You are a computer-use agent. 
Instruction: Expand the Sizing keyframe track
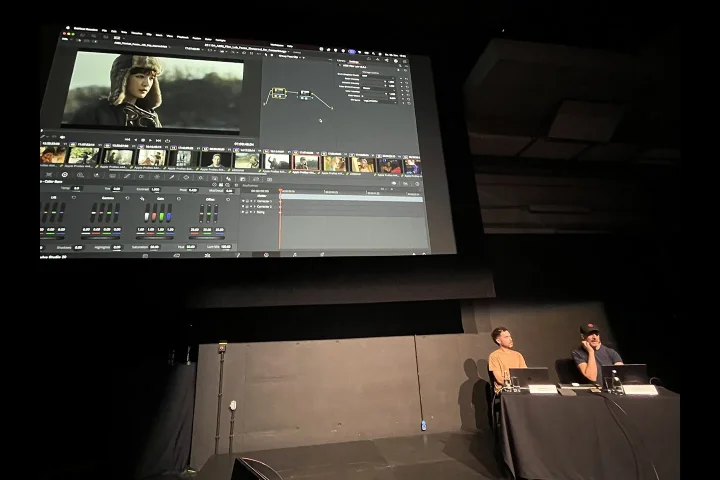(x=253, y=212)
